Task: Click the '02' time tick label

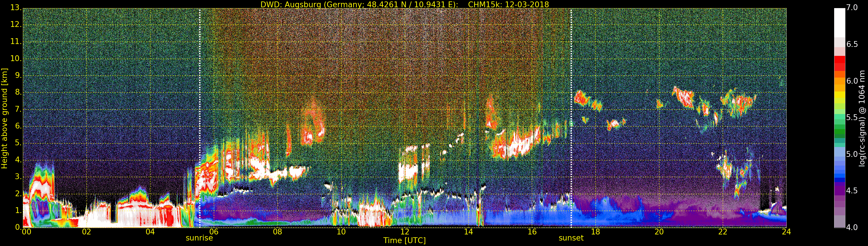Action: (87, 232)
